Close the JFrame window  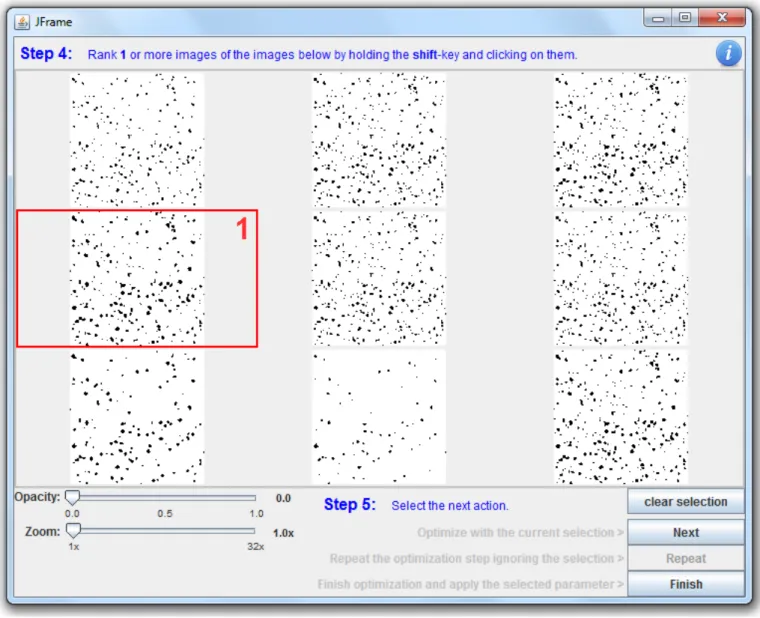(x=722, y=18)
